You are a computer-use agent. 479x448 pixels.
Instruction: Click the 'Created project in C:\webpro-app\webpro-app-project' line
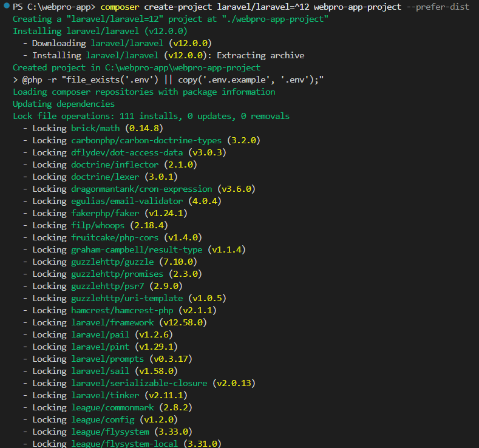(137, 68)
